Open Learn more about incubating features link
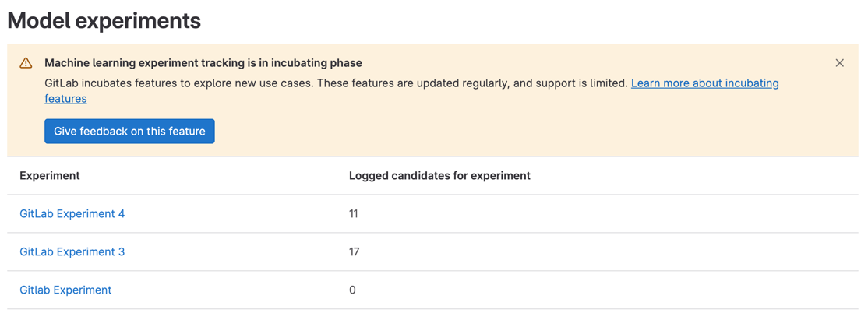 pyautogui.click(x=704, y=83)
